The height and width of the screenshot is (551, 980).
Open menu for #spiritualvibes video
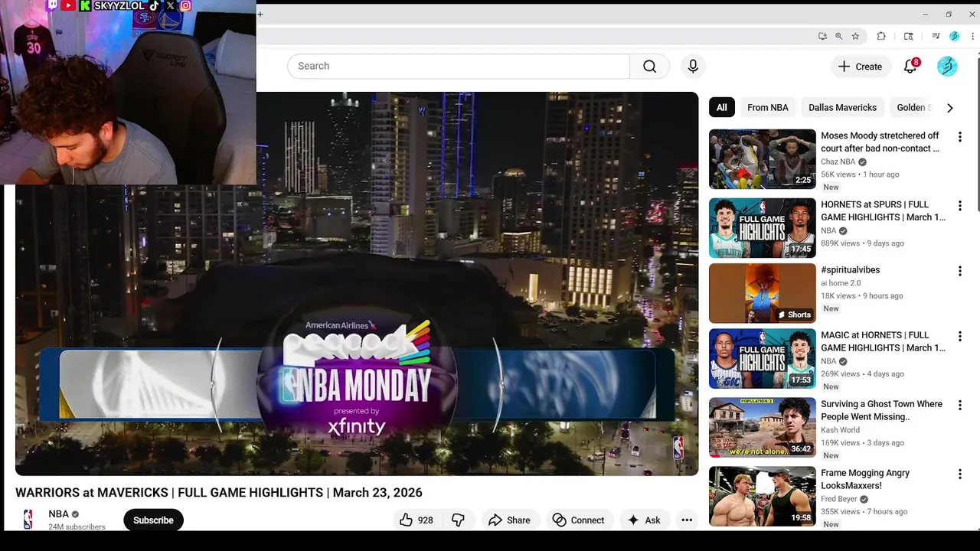(x=959, y=271)
